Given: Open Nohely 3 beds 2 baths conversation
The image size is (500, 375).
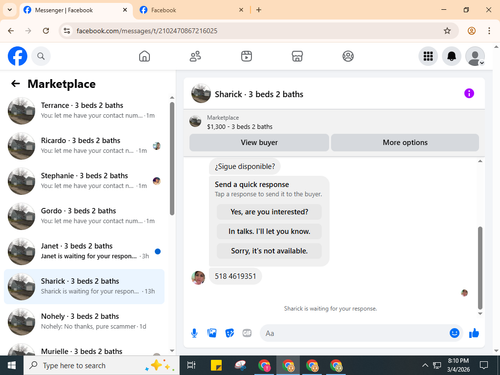Looking at the screenshot, I should (x=84, y=322).
